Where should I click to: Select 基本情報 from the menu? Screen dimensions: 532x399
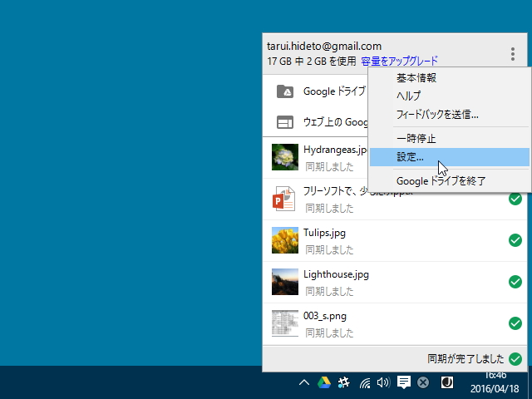click(x=450, y=78)
